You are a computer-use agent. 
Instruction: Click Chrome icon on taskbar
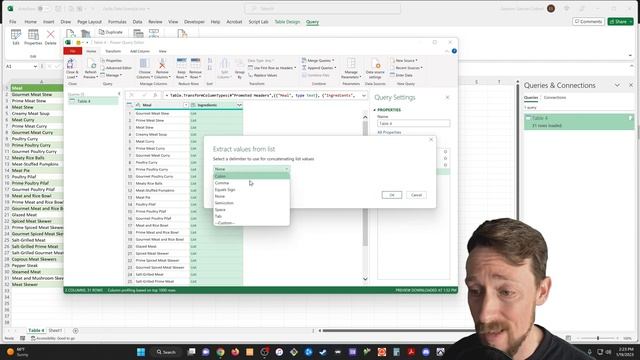220,352
